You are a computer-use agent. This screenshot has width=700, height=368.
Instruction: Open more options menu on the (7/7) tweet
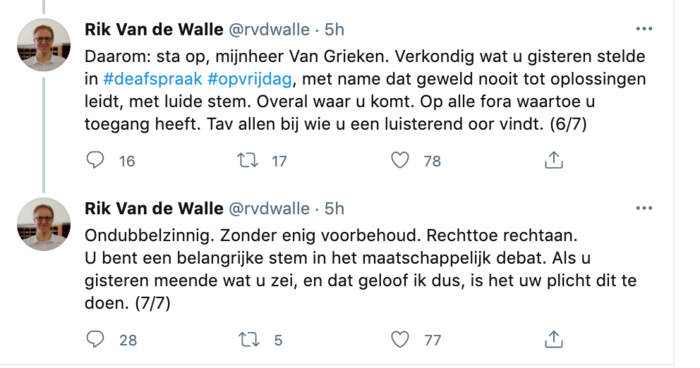tap(644, 208)
